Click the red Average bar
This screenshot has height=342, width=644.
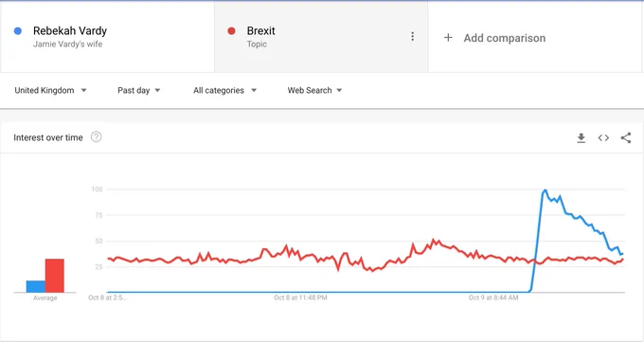point(55,276)
